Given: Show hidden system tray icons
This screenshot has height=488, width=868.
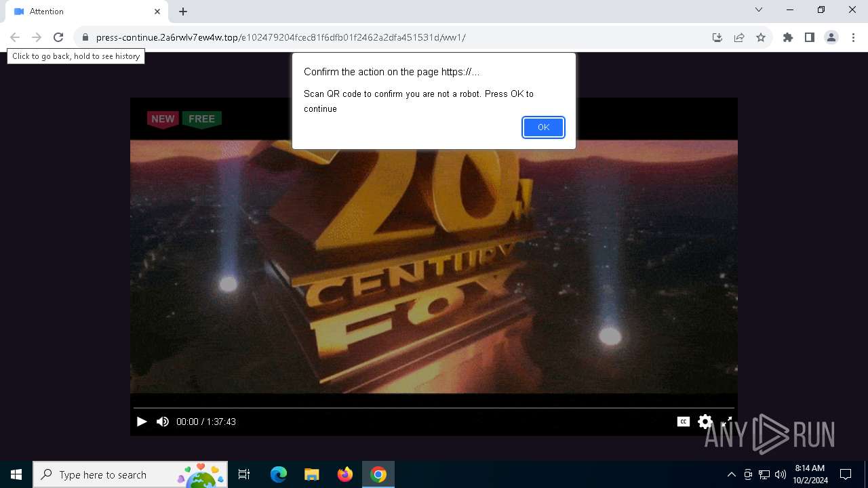Looking at the screenshot, I should (x=731, y=474).
